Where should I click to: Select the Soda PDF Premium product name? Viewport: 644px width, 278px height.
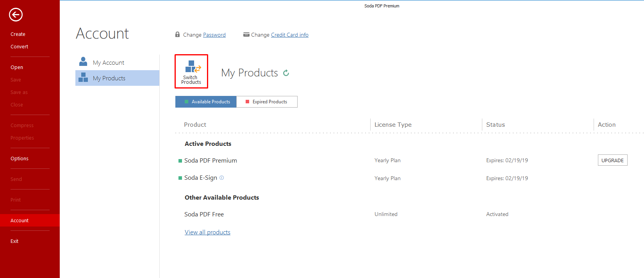[x=211, y=161]
